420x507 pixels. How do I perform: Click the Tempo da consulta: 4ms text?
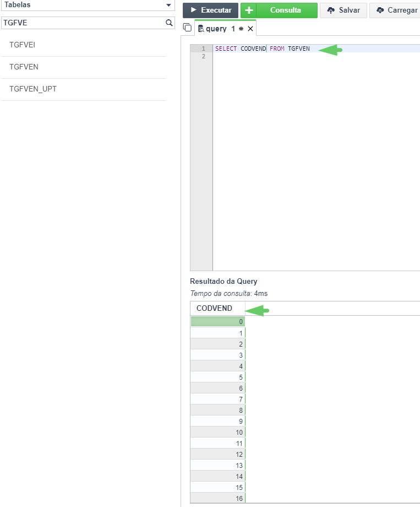point(229,294)
